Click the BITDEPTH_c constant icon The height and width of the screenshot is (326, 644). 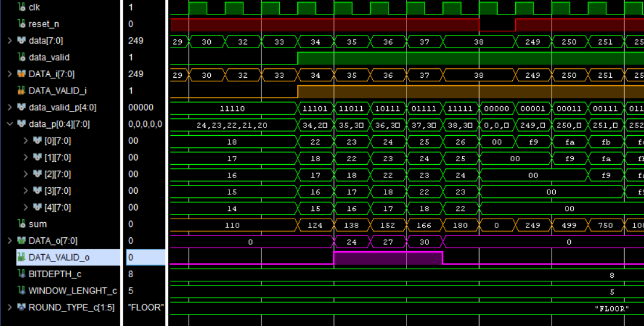coord(21,274)
